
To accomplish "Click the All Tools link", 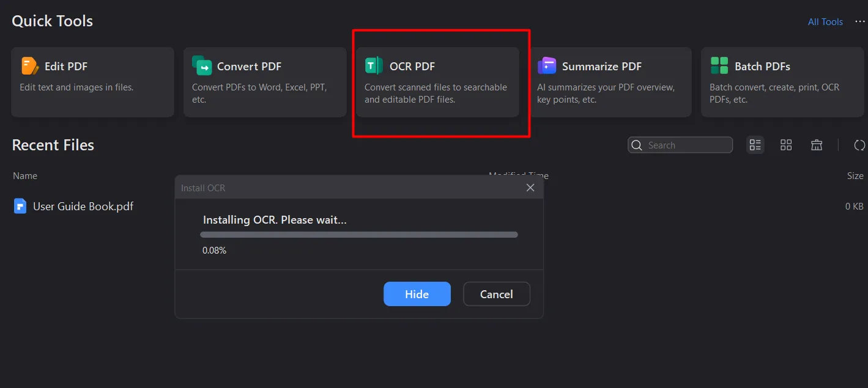I will (x=825, y=22).
